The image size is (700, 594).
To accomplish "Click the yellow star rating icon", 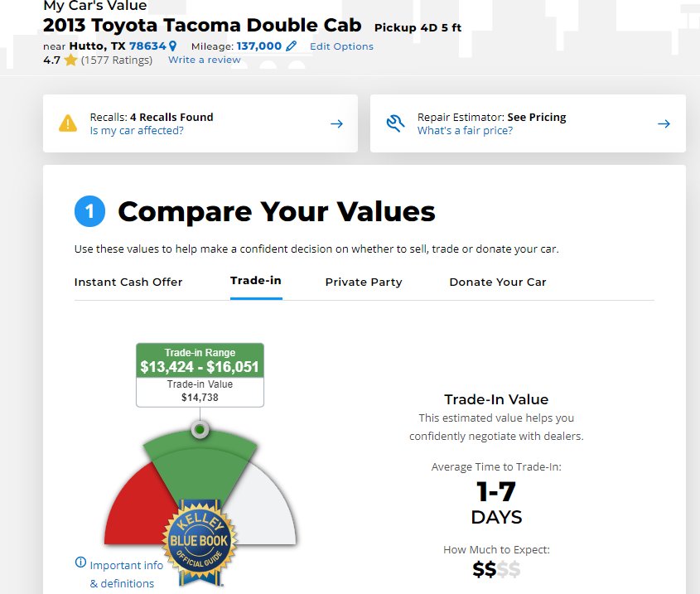I will point(70,60).
